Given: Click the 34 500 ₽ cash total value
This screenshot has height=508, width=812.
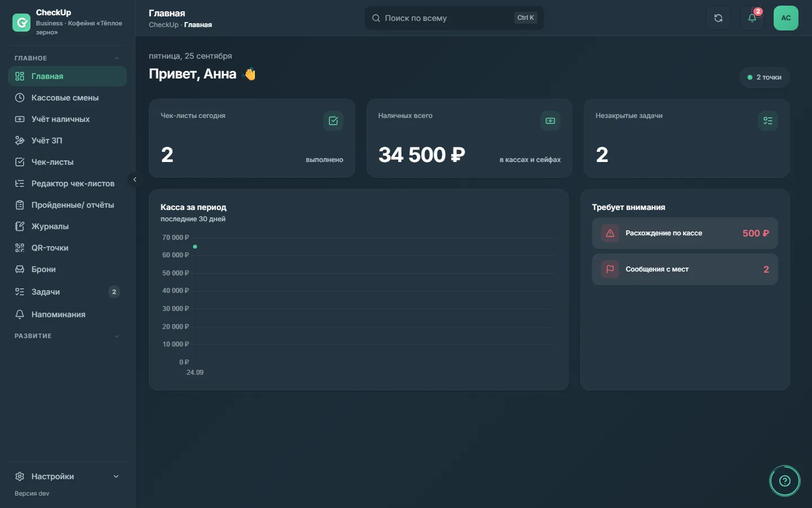Looking at the screenshot, I should point(422,155).
